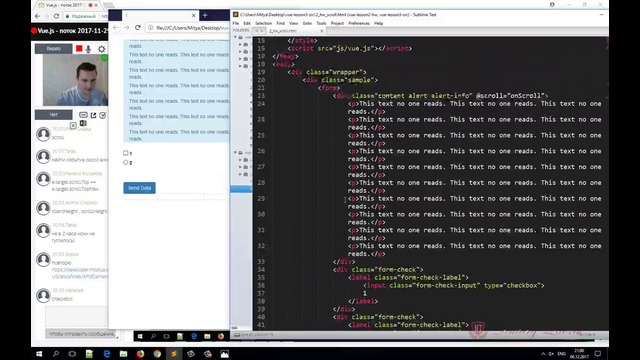Click code line 36 with type="checkbox"
640x360 pixels.
(454, 285)
